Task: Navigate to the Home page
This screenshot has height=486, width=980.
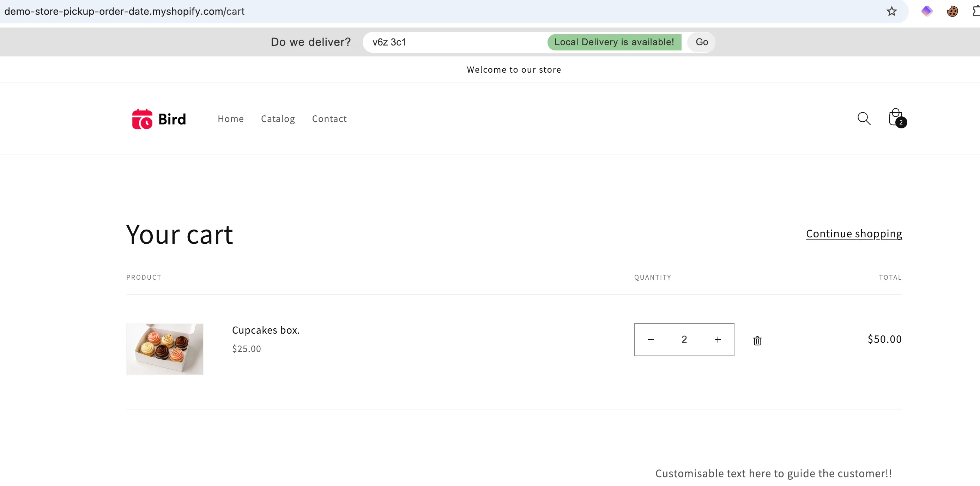Action: tap(231, 119)
